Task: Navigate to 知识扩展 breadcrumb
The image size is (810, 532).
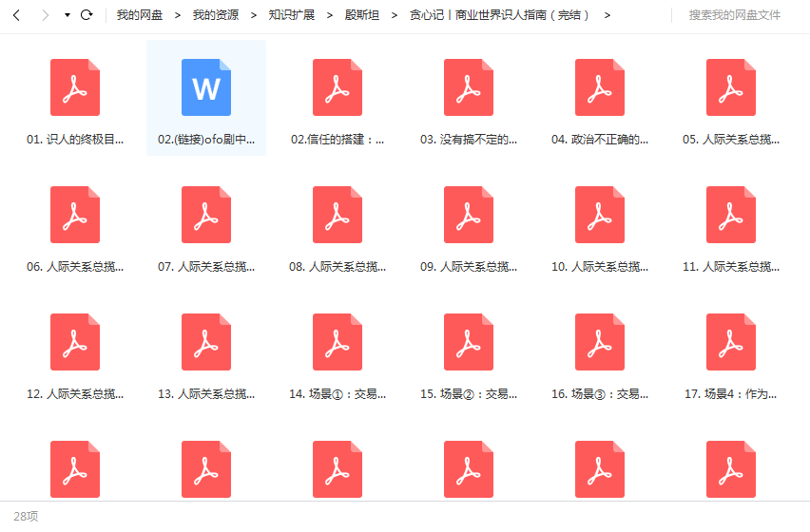Action: [291, 15]
